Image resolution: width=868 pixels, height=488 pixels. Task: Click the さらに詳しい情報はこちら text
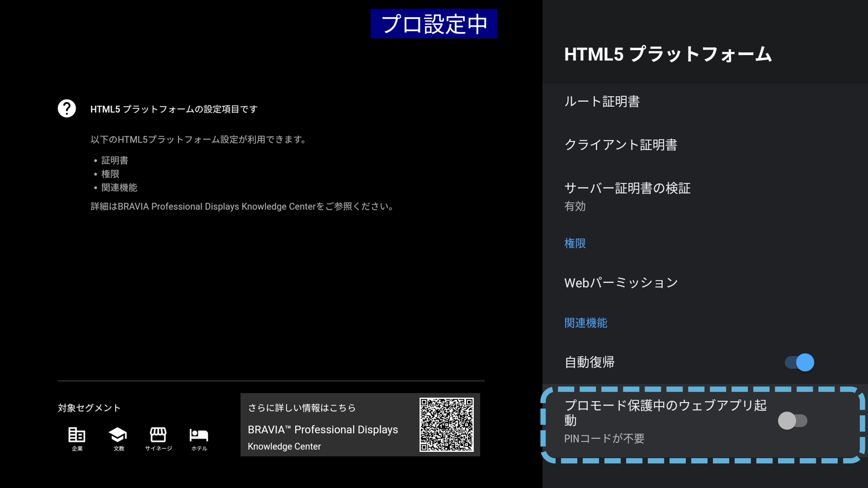[x=302, y=408]
